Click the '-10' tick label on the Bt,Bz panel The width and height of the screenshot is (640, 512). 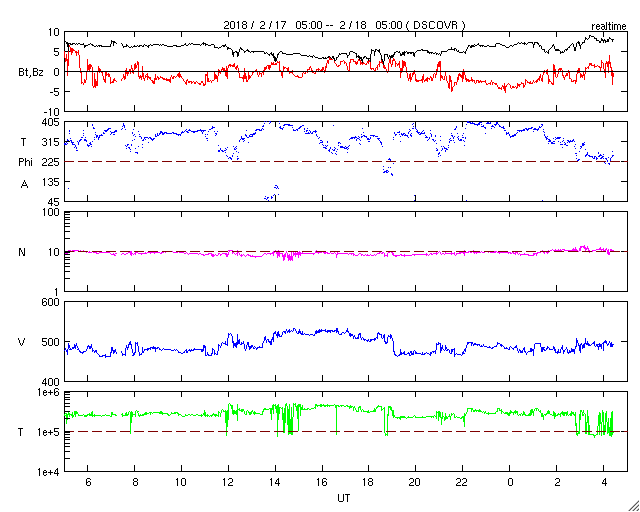point(51,112)
